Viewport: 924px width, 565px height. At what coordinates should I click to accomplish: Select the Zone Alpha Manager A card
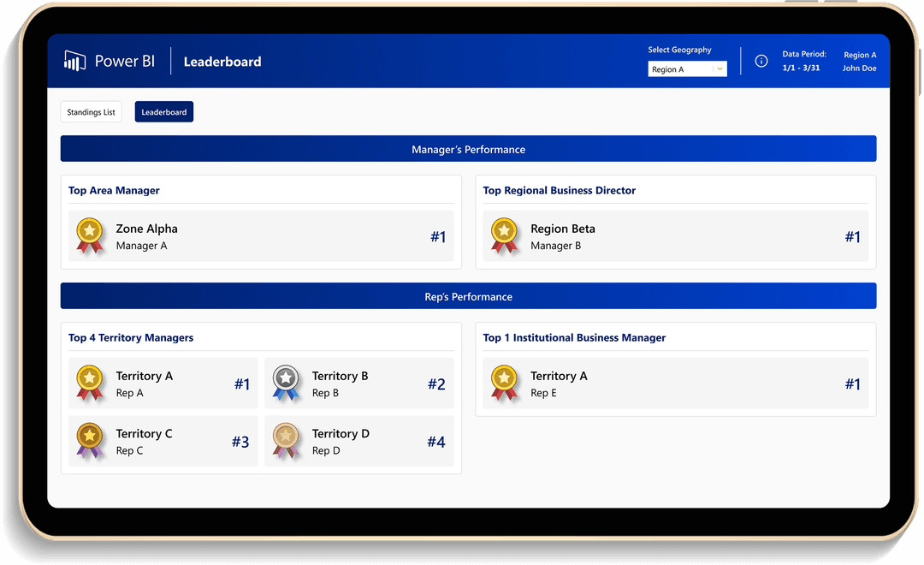pyautogui.click(x=261, y=236)
